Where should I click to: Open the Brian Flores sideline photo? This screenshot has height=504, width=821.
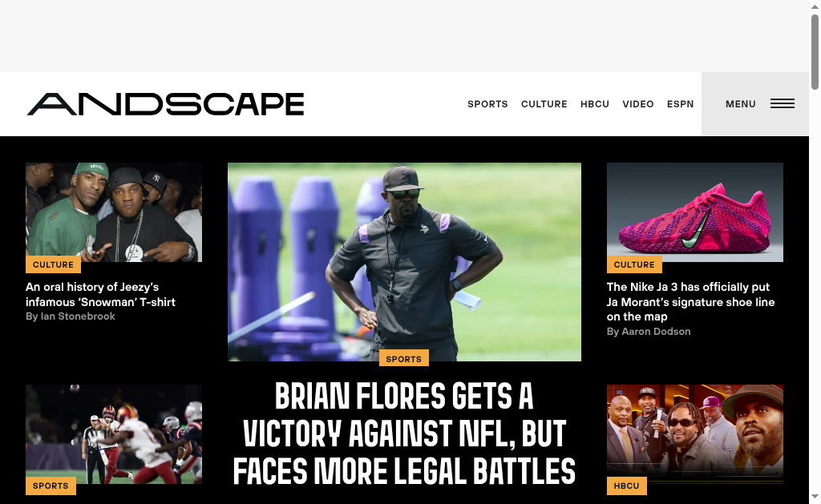pyautogui.click(x=404, y=262)
